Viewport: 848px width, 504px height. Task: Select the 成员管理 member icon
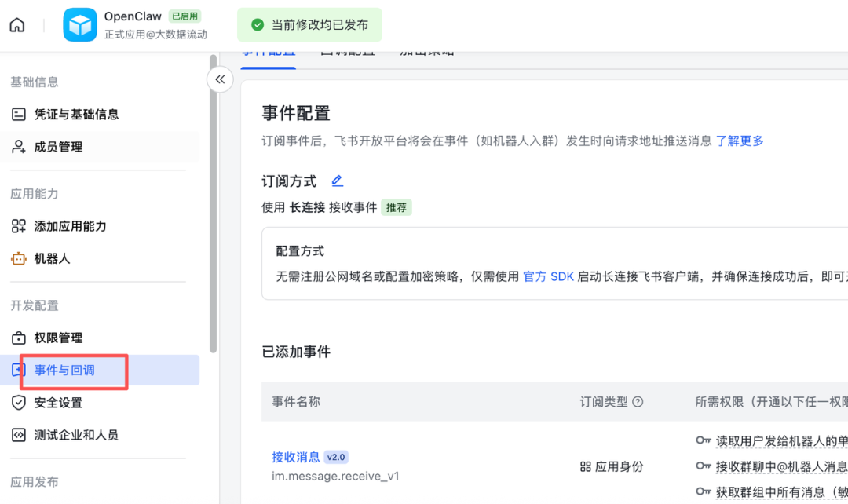click(x=19, y=146)
